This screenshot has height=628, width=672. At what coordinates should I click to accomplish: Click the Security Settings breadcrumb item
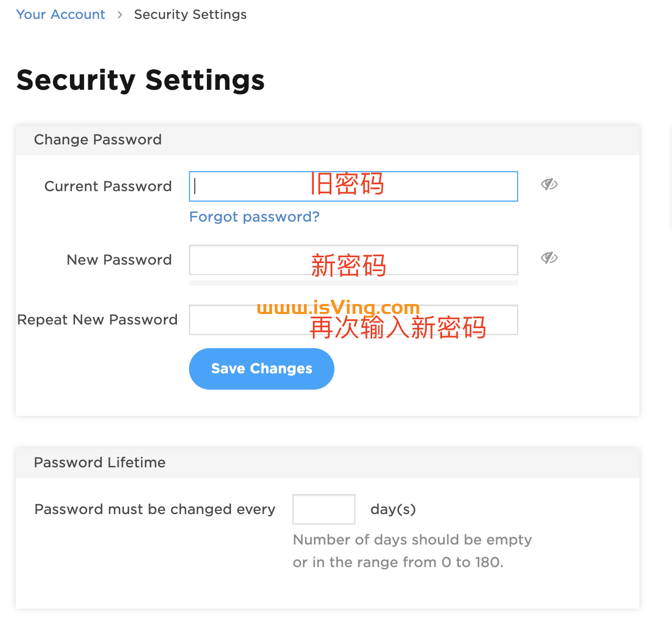click(x=190, y=14)
